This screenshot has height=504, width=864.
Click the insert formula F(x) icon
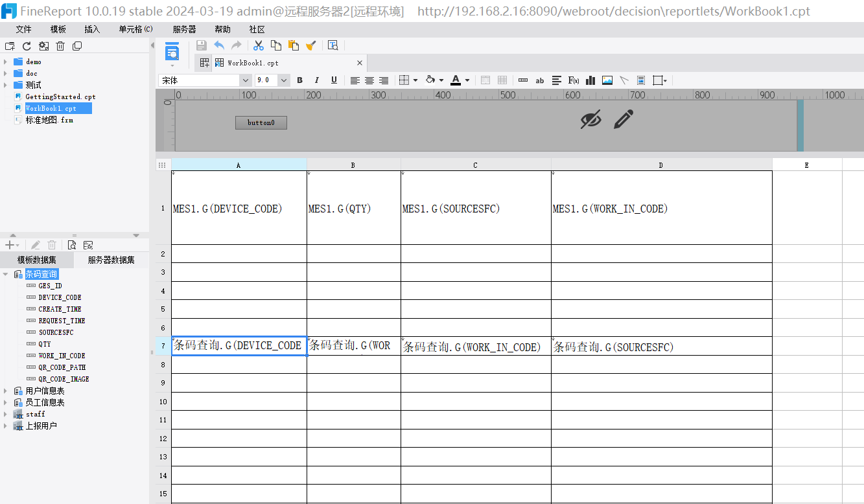click(x=574, y=80)
